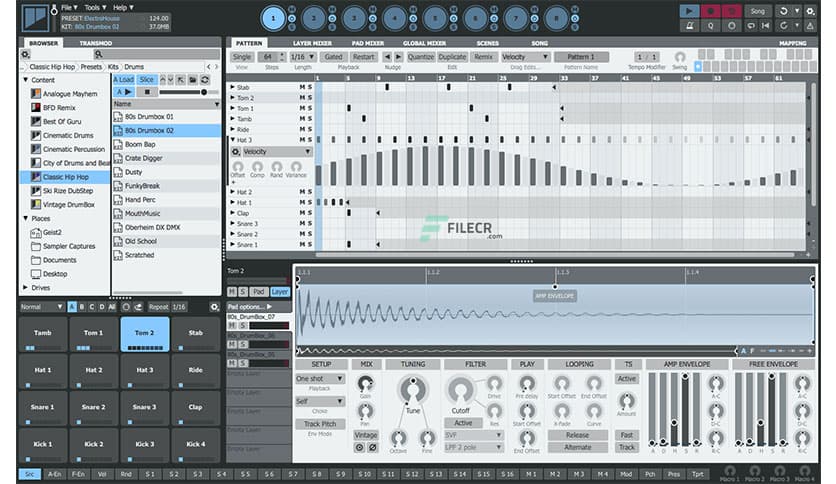Viewport: 836px width, 484px height.
Task: Click the browser preview volume slider
Action: [x=185, y=91]
